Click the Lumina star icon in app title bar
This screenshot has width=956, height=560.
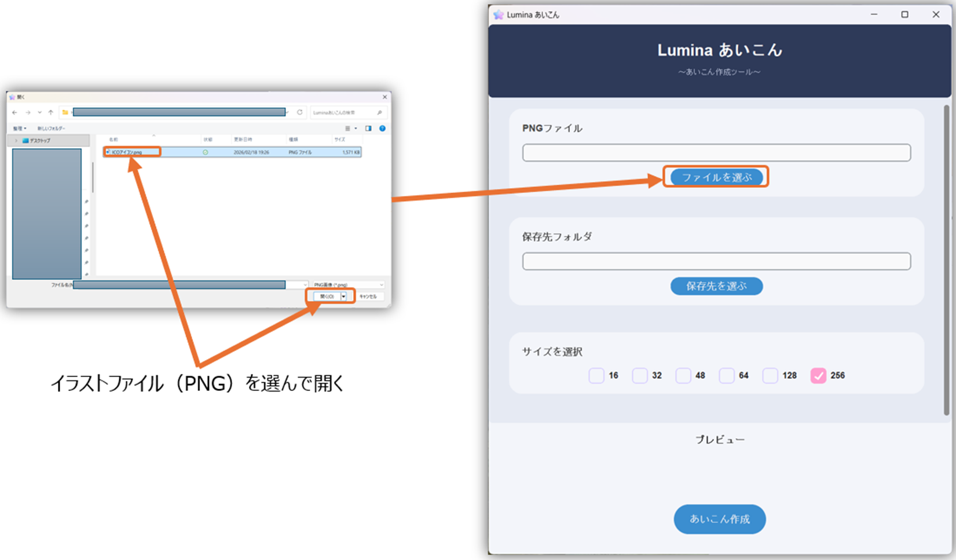[x=499, y=15]
